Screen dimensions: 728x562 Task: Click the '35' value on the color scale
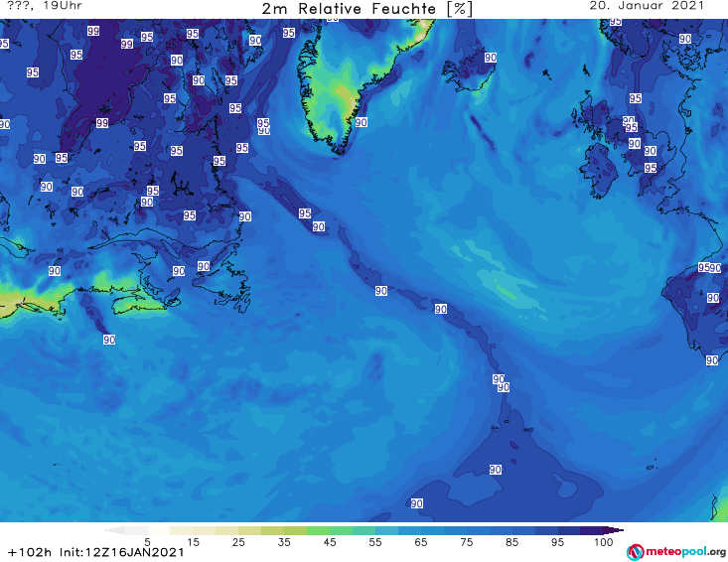click(x=284, y=542)
